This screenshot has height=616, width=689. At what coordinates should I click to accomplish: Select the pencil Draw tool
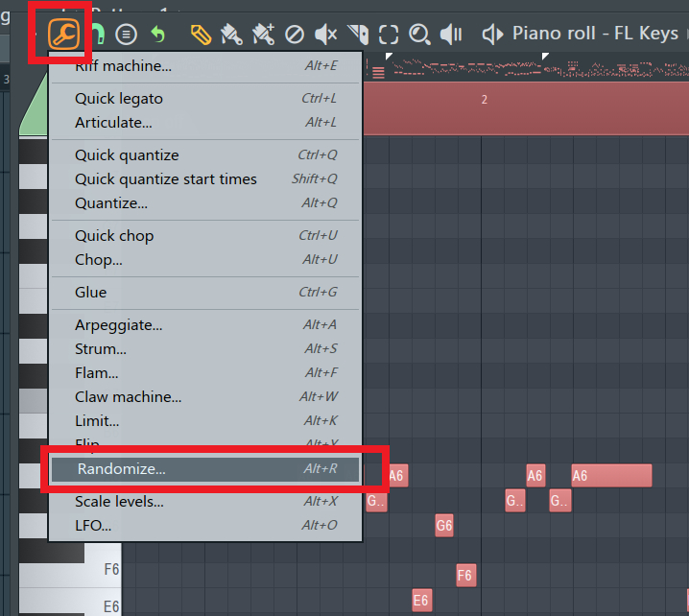click(201, 36)
